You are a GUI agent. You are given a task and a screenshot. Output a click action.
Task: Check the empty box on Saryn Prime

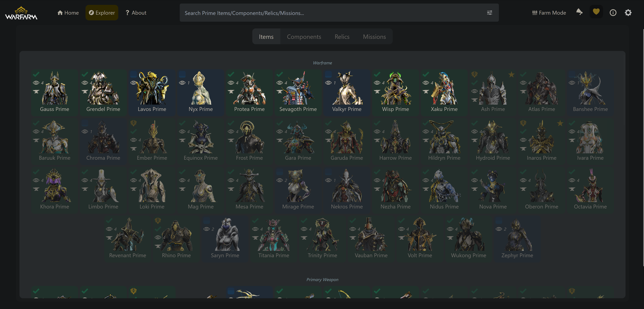pos(207,221)
